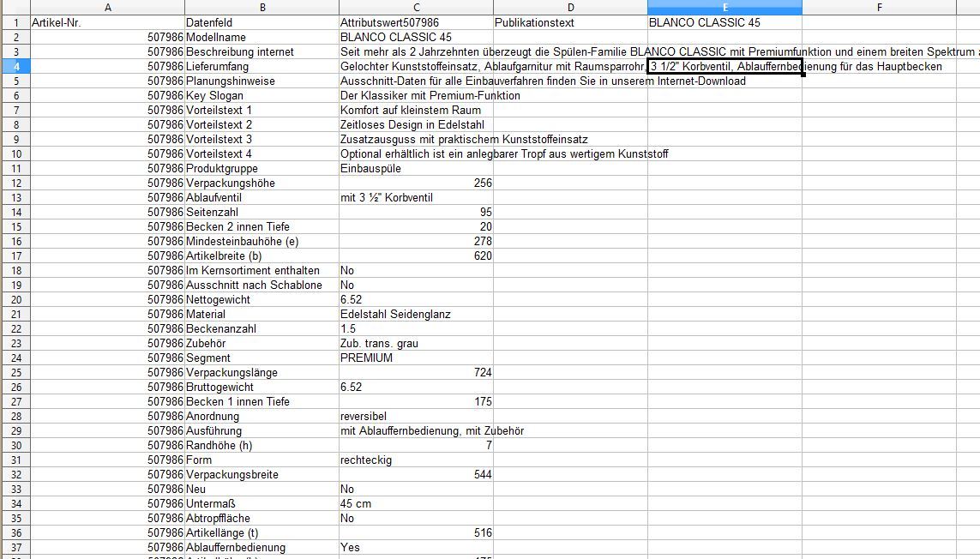
Task: Click the 'Beschreibung internet' cell
Action: click(262, 52)
